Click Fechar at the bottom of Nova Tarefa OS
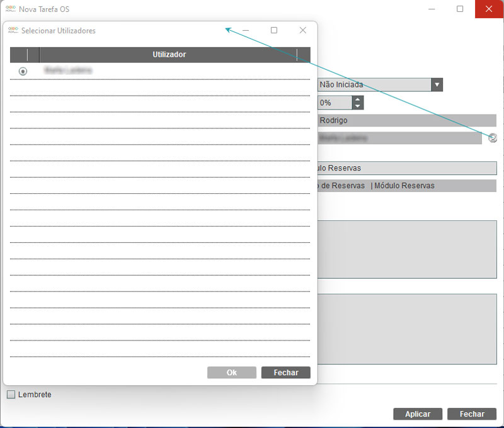Image resolution: width=504 pixels, height=428 pixels. [471, 414]
